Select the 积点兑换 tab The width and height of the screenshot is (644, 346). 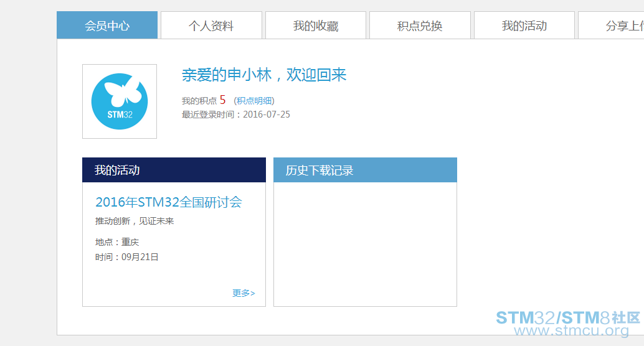pos(420,25)
